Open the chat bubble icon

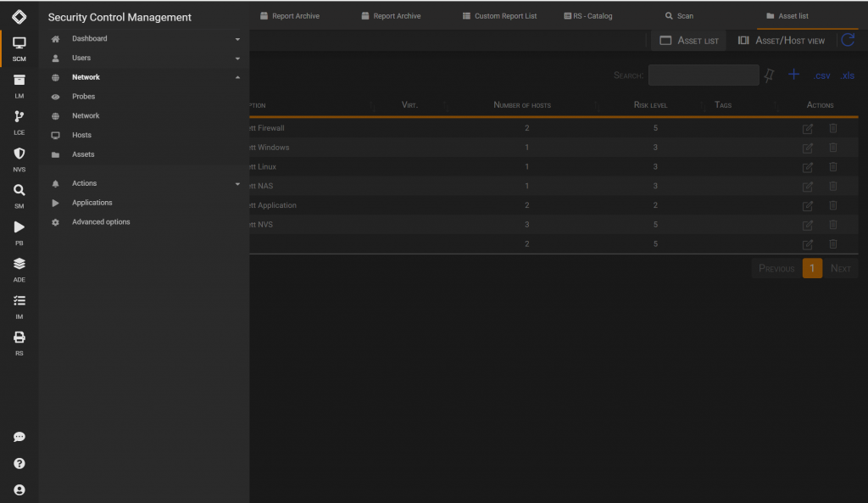pos(19,437)
